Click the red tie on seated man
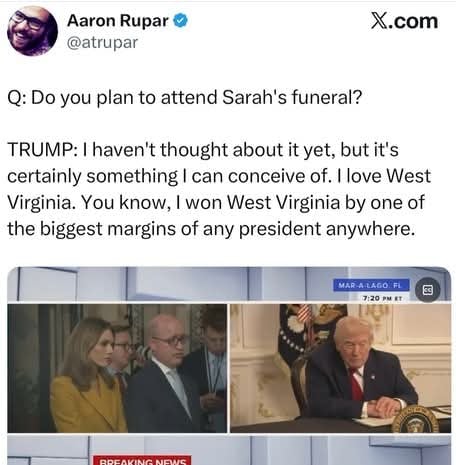This screenshot has width=456, height=465. click(356, 384)
